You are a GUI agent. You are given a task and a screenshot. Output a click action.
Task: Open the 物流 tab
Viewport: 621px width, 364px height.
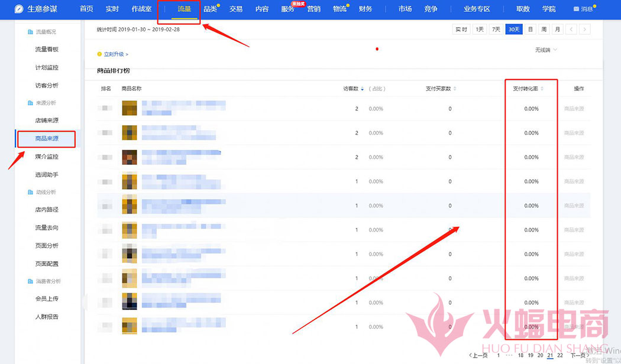pyautogui.click(x=339, y=9)
